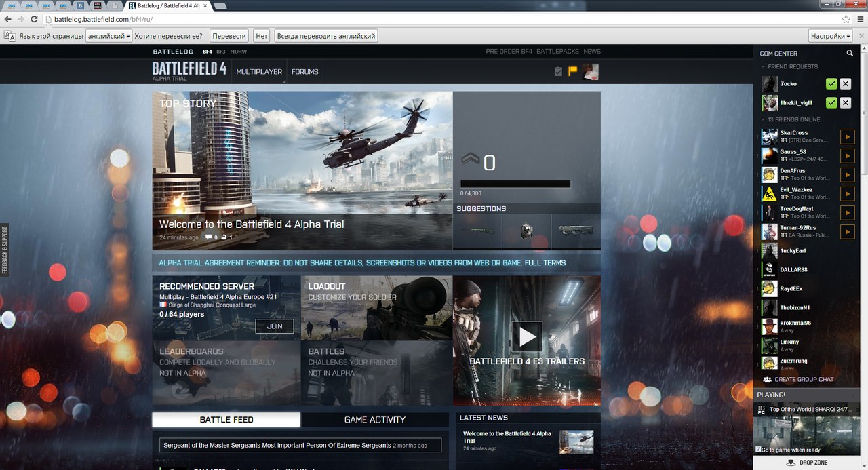This screenshot has height=470, width=868.
Task: Open the assignments checklist icon in header
Action: (x=558, y=71)
